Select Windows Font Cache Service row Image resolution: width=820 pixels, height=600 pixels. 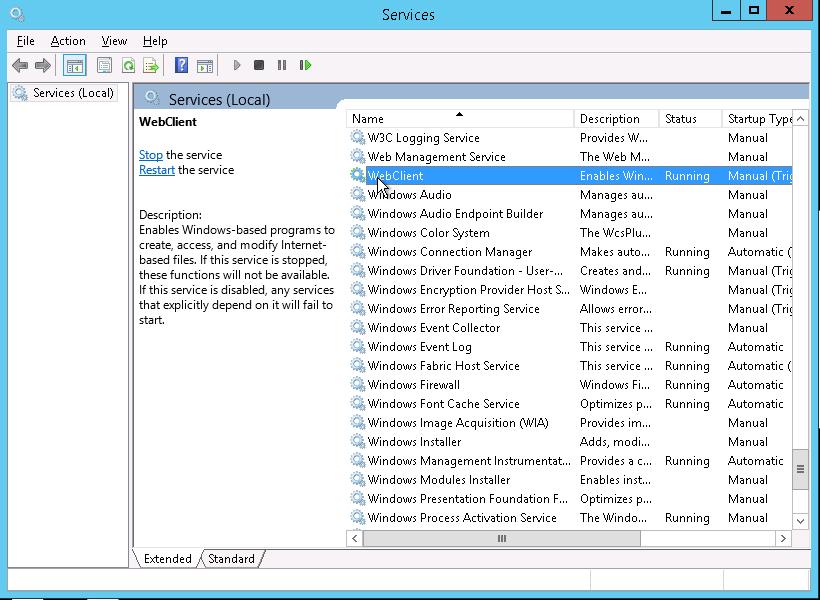point(570,403)
